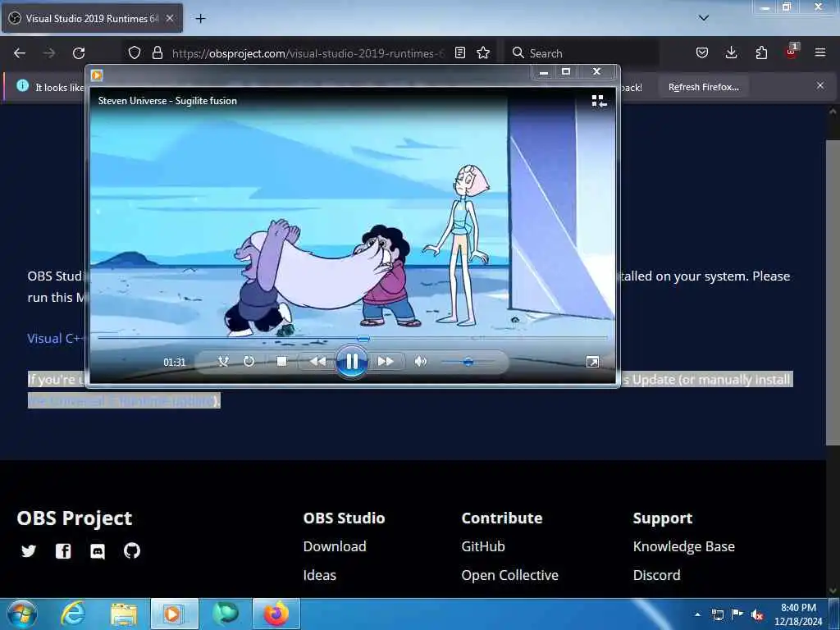The image size is (840, 630).
Task: Bookmark this page with the star
Action: tap(483, 52)
